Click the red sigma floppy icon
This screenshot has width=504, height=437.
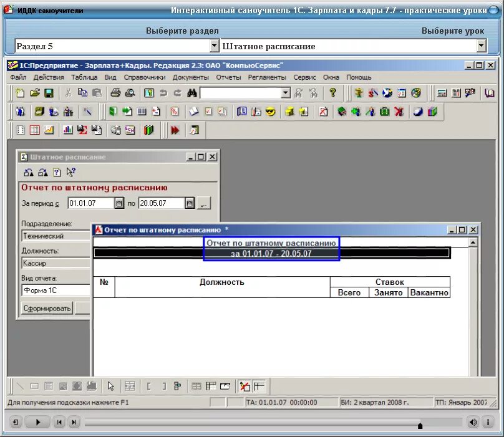(82, 130)
